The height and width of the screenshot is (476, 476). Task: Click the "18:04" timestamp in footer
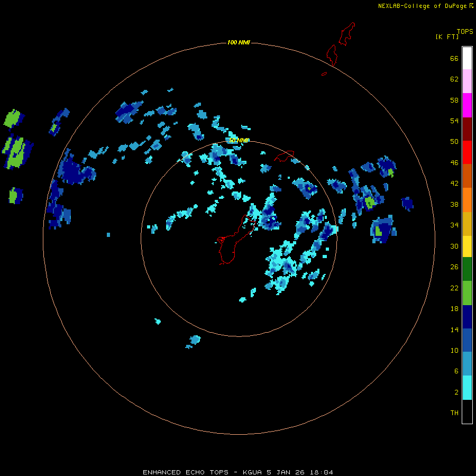tap(321, 472)
